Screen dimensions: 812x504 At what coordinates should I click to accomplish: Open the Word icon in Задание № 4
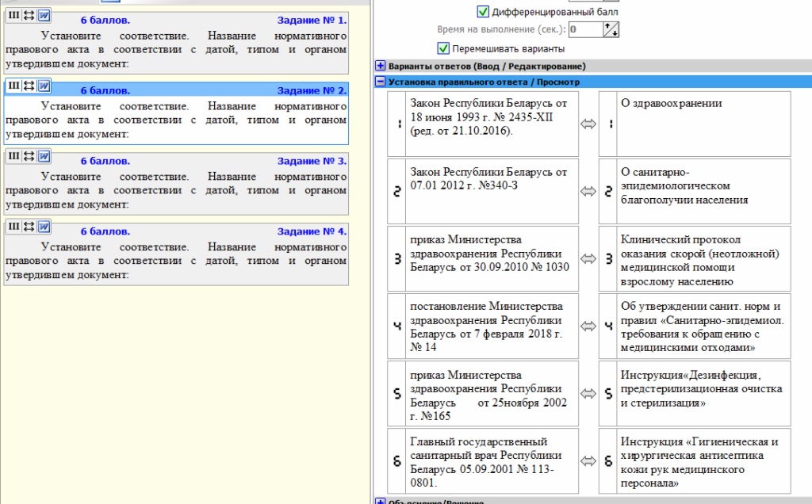click(44, 227)
